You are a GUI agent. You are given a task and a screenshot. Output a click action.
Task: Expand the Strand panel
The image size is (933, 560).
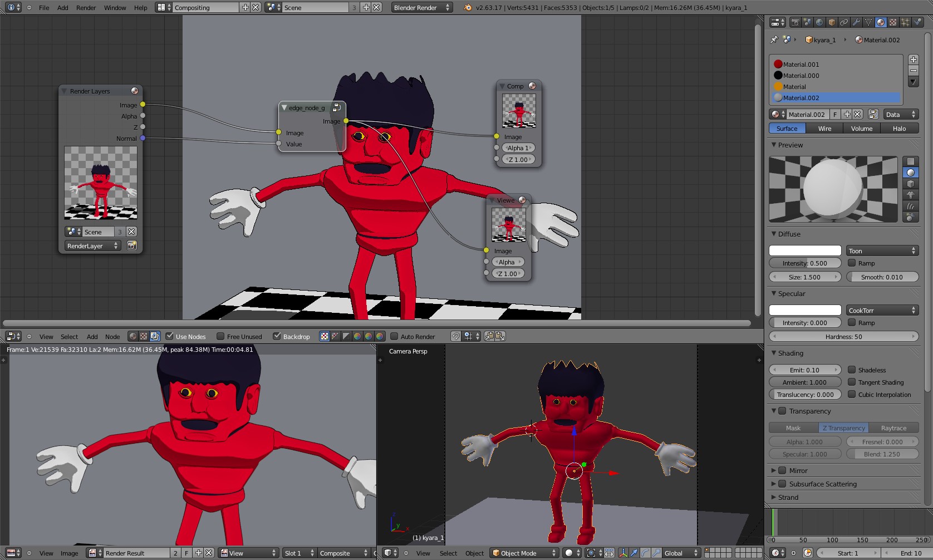point(773,497)
